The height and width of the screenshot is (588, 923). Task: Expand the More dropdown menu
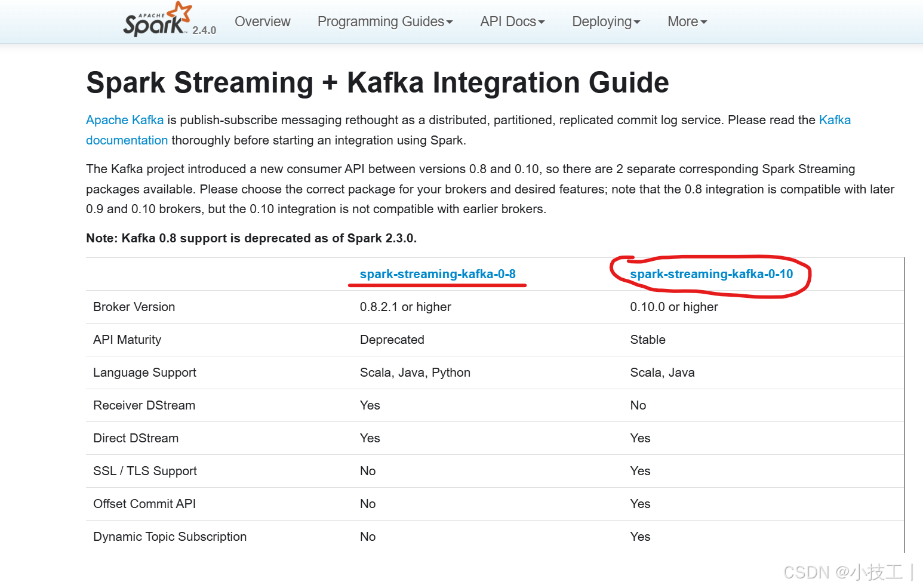click(687, 21)
